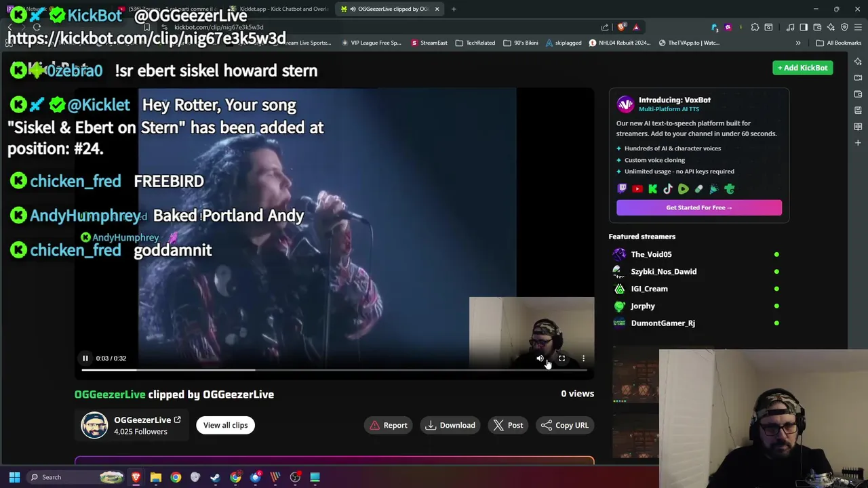Open a new browser tab
This screenshot has height=488, width=868.
454,9
